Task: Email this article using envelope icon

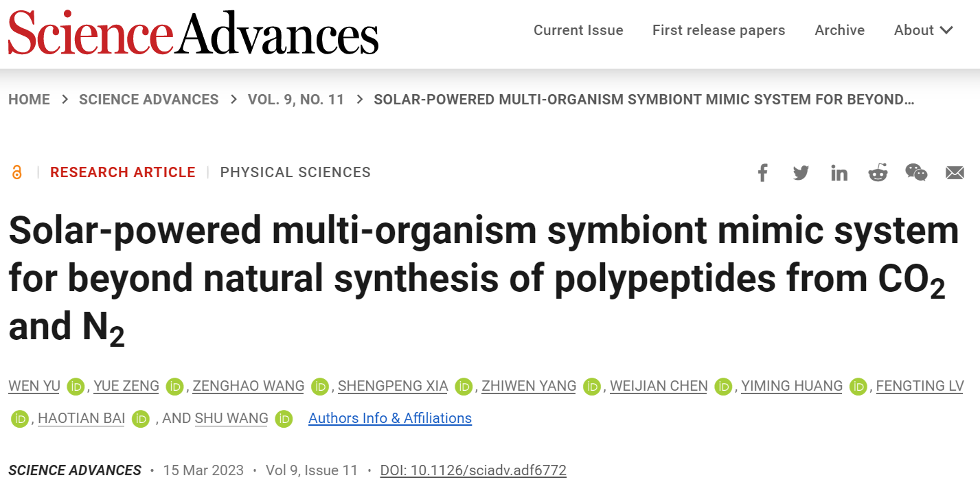Action: coord(955,172)
